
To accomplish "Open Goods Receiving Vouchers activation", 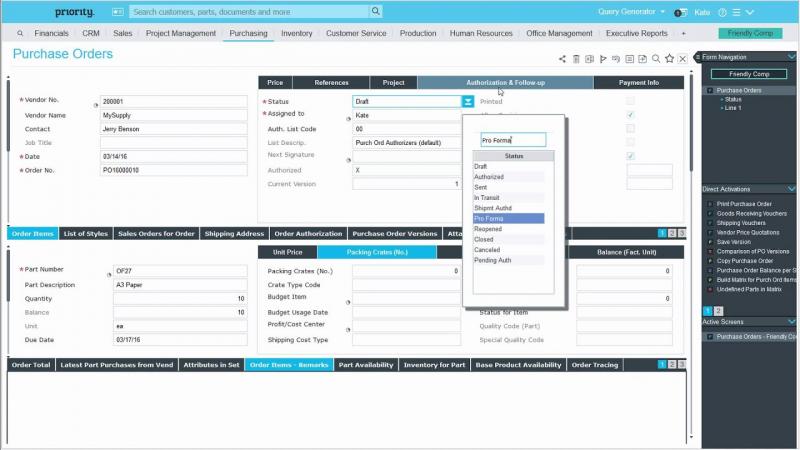I will coord(752,213).
